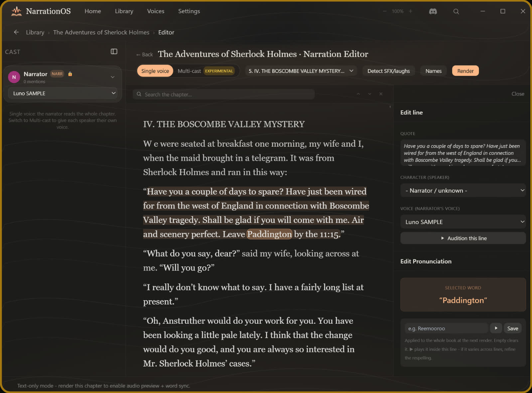Click the NARR badge on Narrator
Viewport: 532px width, 393px height.
pyautogui.click(x=57, y=74)
